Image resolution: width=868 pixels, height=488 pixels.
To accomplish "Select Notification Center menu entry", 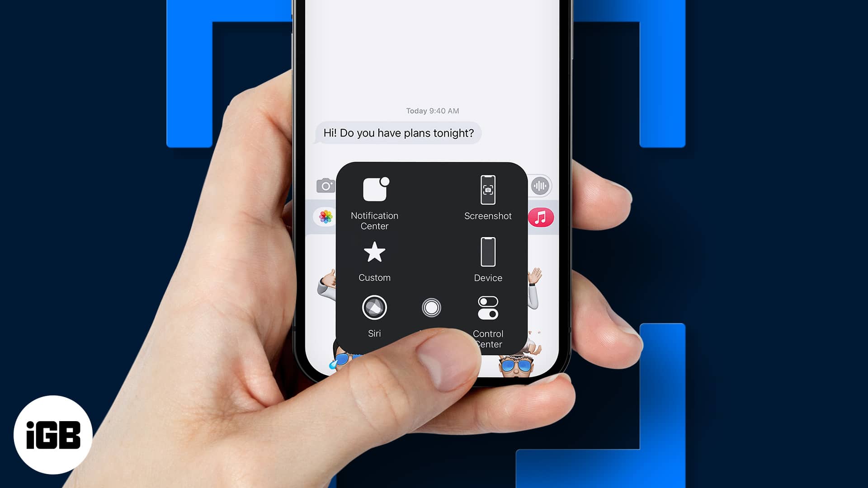I will point(374,201).
